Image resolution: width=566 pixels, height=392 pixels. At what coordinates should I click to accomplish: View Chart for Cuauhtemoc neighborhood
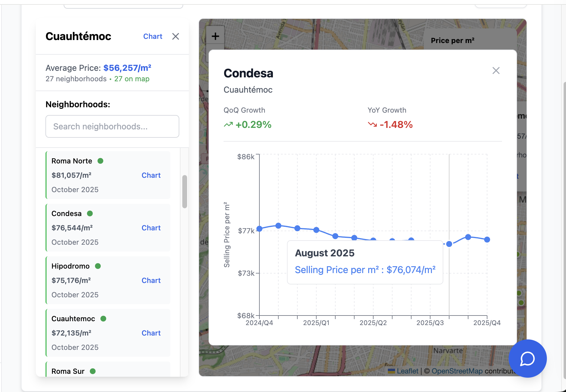(x=151, y=333)
